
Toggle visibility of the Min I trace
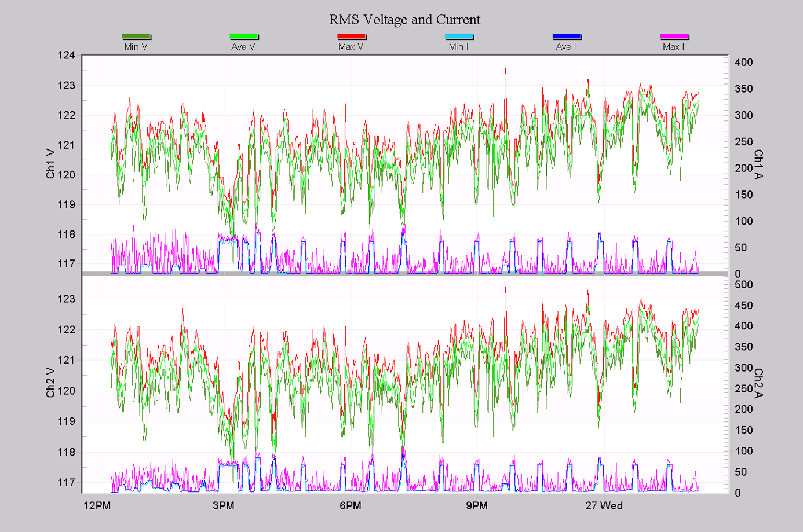tap(458, 36)
